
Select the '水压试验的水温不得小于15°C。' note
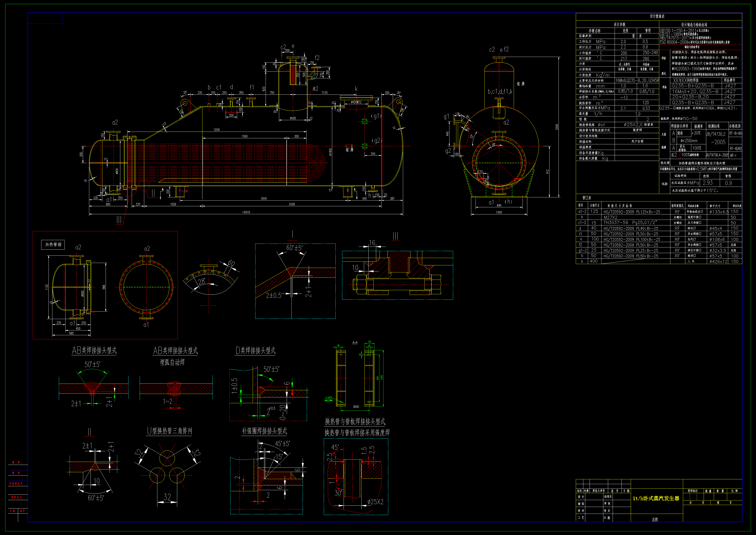(x=695, y=190)
